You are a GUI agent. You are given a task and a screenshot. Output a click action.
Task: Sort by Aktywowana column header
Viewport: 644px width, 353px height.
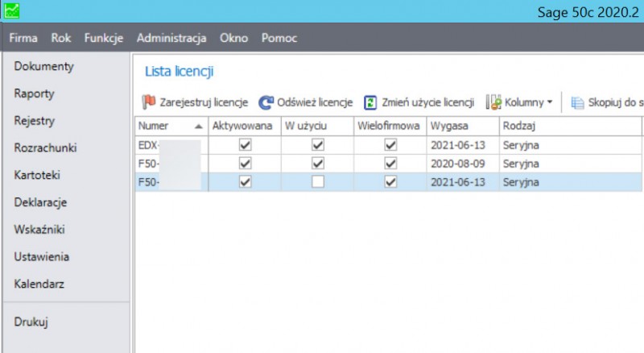point(245,126)
